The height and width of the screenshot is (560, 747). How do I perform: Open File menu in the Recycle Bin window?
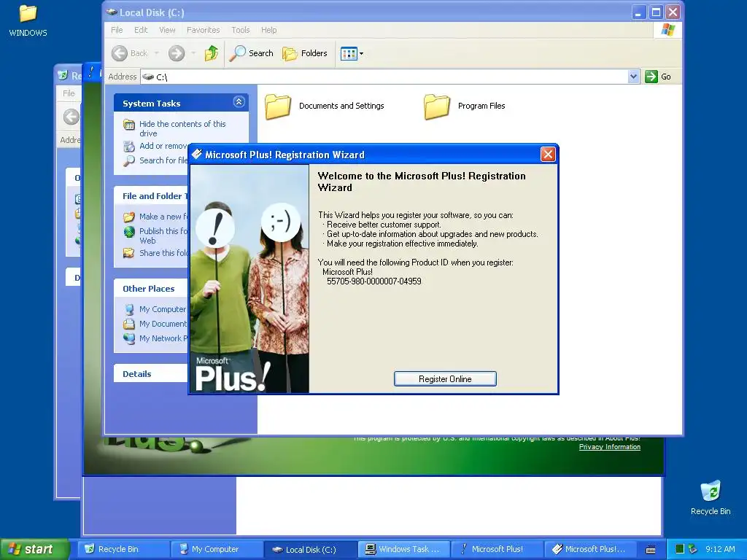69,93
